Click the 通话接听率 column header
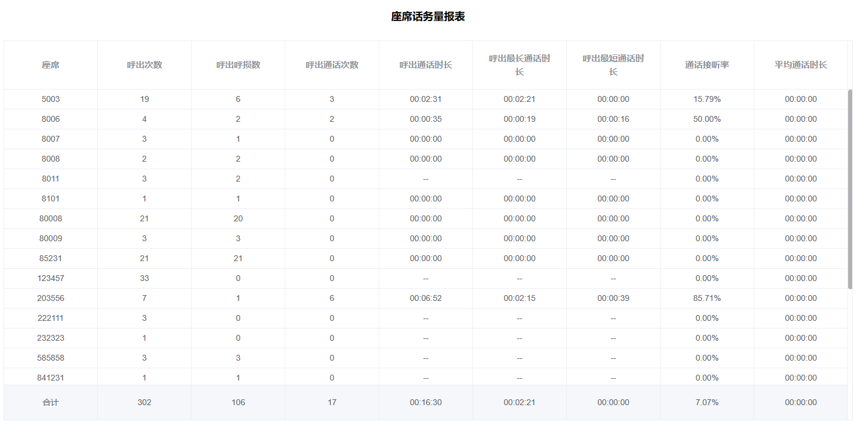The width and height of the screenshot is (868, 435). pos(707,65)
